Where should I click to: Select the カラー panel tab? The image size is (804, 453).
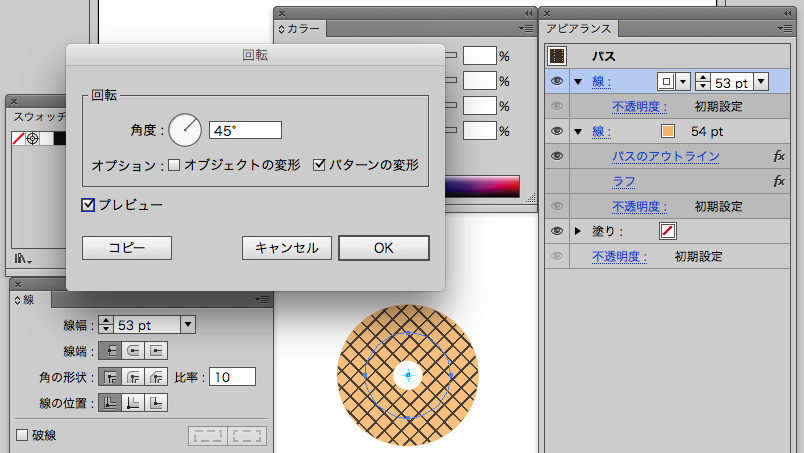click(x=301, y=29)
